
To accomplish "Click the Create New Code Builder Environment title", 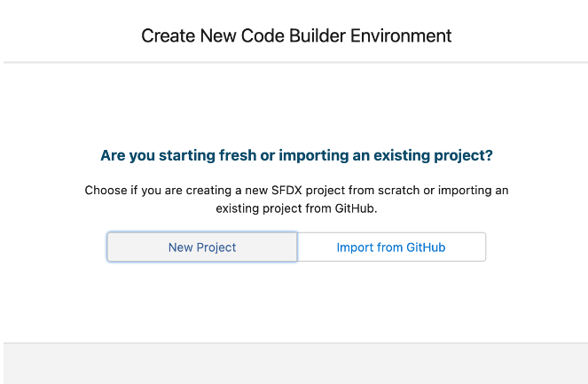I will (x=296, y=36).
